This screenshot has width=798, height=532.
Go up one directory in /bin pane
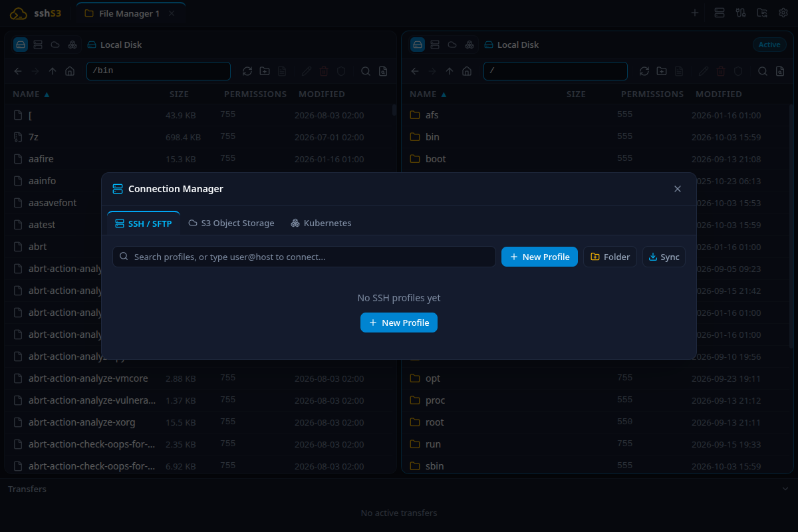coord(53,71)
